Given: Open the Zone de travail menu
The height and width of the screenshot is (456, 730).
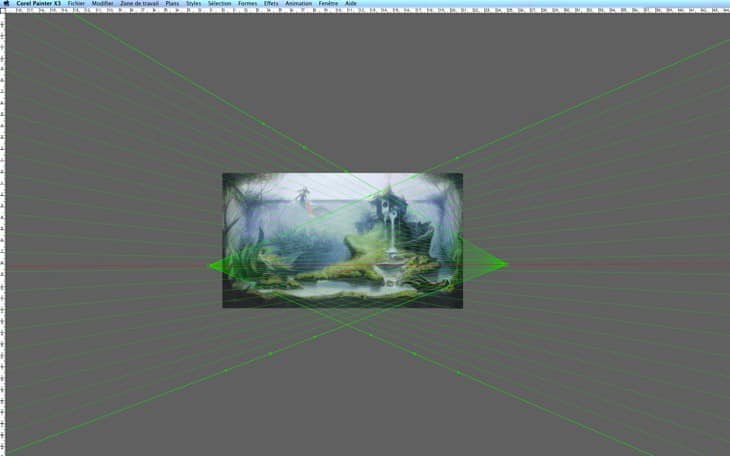Looking at the screenshot, I should (139, 3).
